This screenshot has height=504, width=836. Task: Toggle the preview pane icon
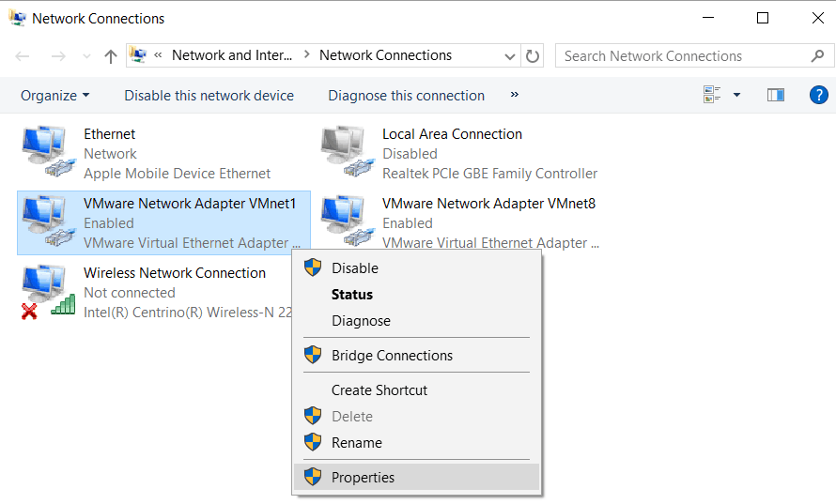775,95
